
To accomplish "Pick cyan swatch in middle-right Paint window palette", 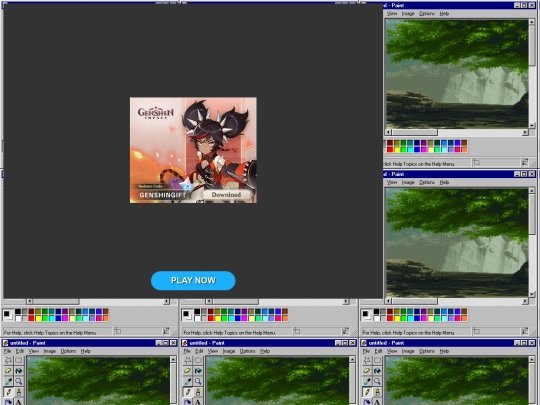I will point(410,318).
